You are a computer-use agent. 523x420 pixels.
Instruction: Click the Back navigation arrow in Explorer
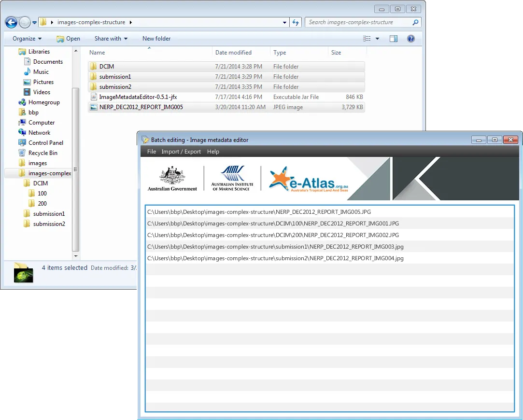point(11,22)
